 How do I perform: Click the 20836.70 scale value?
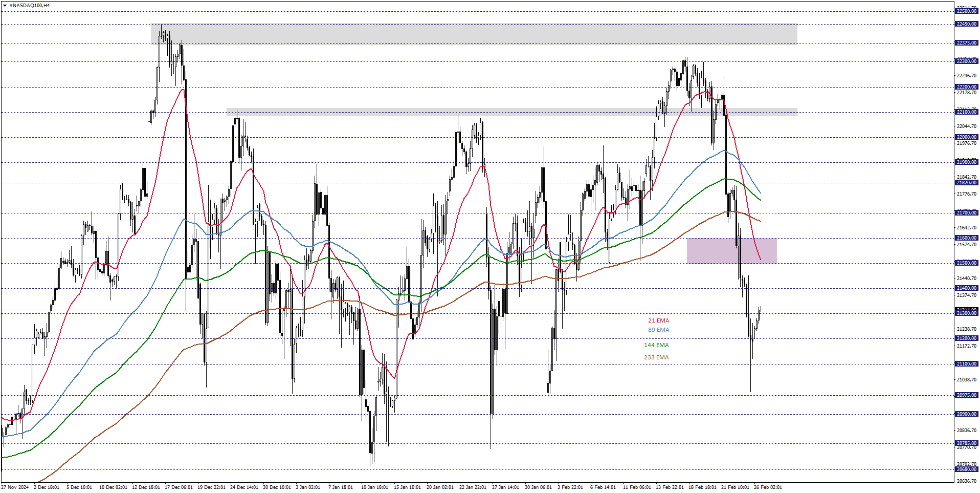tap(966, 431)
